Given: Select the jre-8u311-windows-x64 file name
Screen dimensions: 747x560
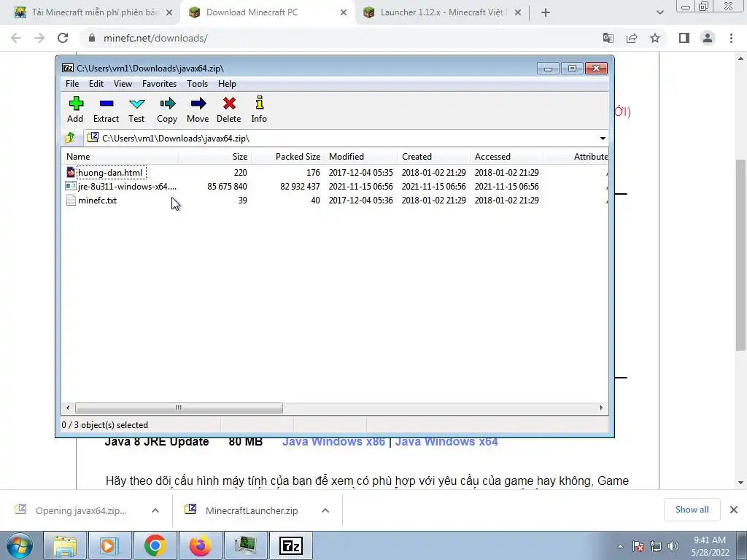Looking at the screenshot, I should point(127,186).
